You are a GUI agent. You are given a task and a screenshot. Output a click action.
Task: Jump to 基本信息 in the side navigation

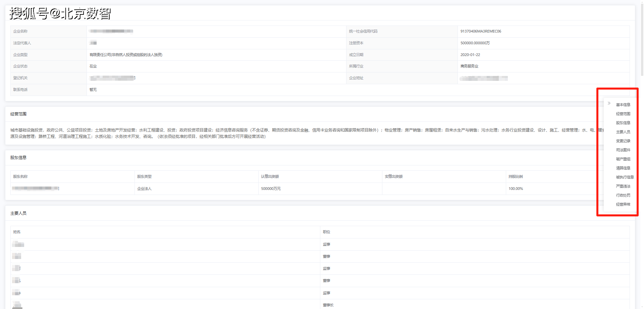point(623,105)
